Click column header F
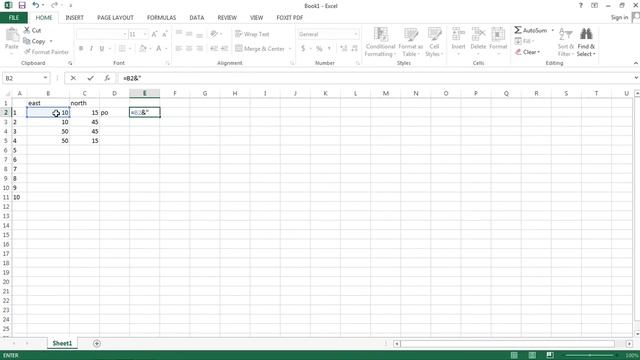640x360 pixels. pyautogui.click(x=175, y=93)
